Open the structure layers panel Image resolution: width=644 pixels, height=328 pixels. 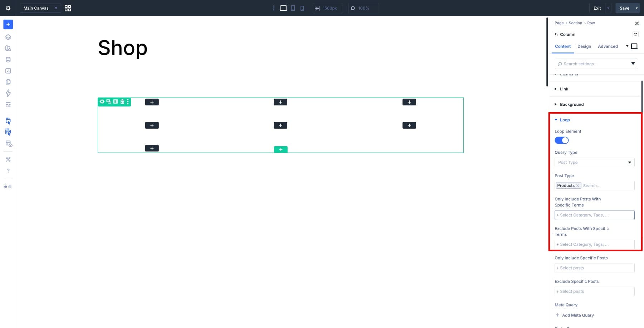(8, 37)
